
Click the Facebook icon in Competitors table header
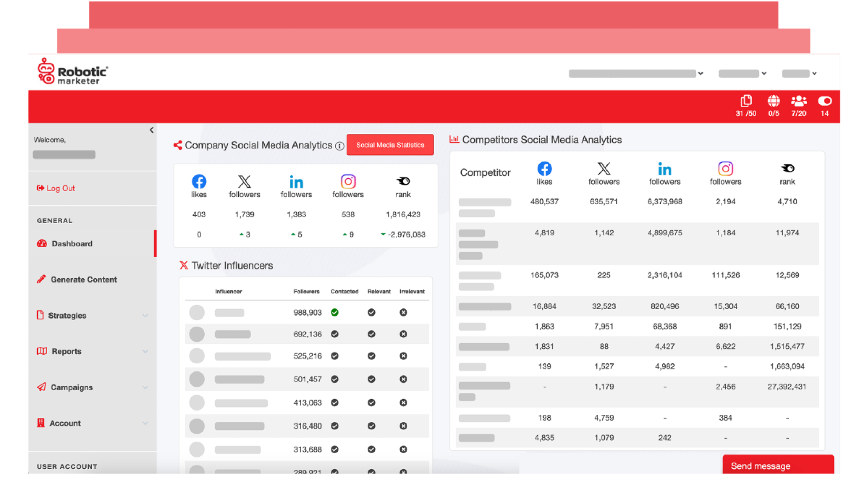click(544, 168)
